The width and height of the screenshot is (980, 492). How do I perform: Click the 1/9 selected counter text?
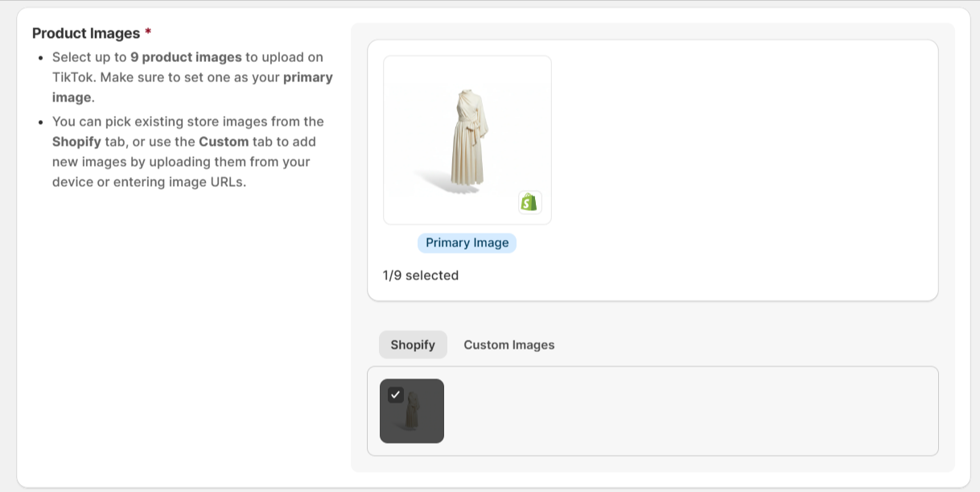pyautogui.click(x=421, y=275)
